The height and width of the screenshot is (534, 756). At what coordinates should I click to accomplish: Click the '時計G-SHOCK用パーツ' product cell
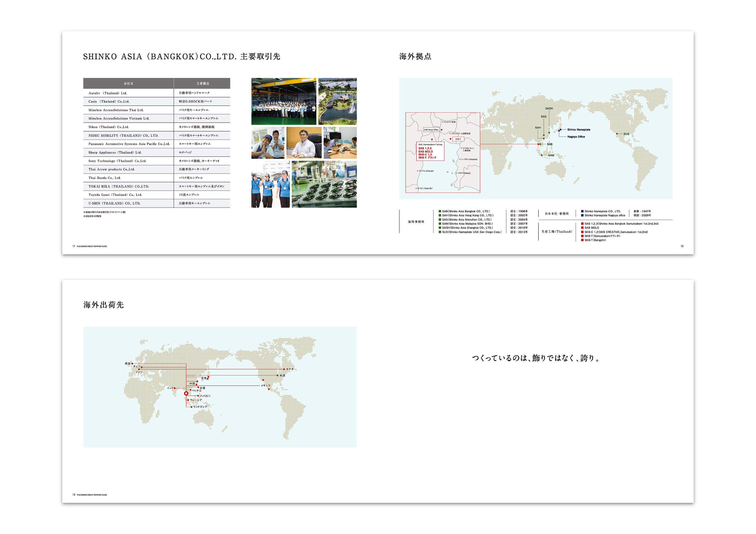click(x=202, y=102)
